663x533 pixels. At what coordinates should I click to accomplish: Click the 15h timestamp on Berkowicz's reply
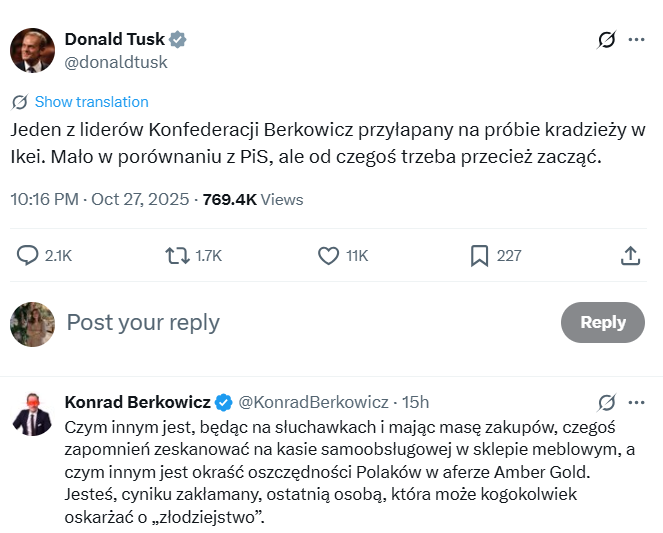[x=415, y=402]
